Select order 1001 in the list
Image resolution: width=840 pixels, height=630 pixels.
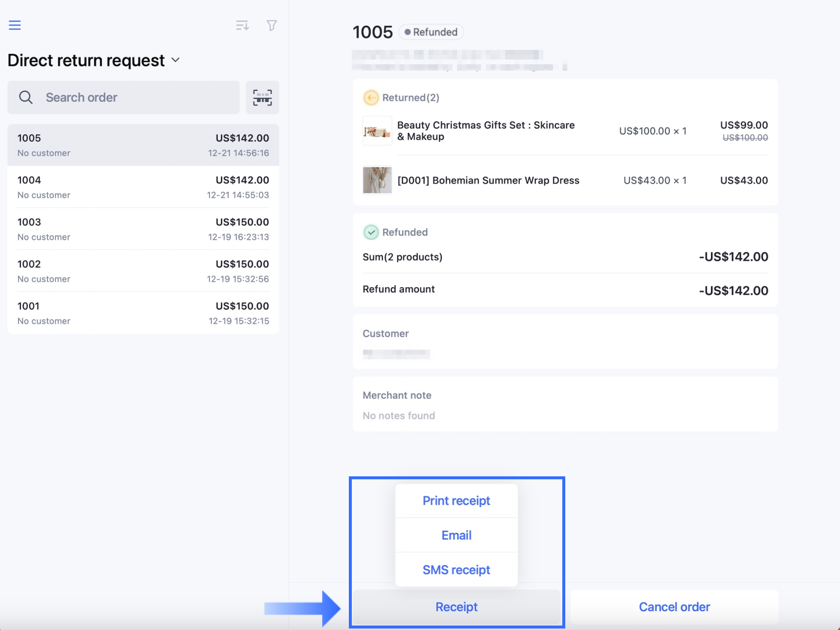[143, 313]
